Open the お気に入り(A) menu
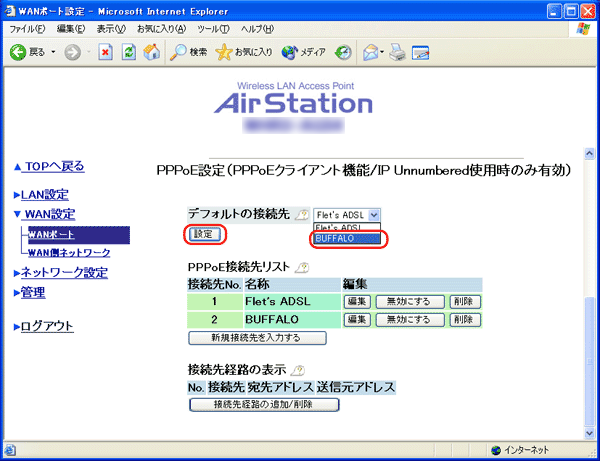600x461 pixels. tap(161, 29)
